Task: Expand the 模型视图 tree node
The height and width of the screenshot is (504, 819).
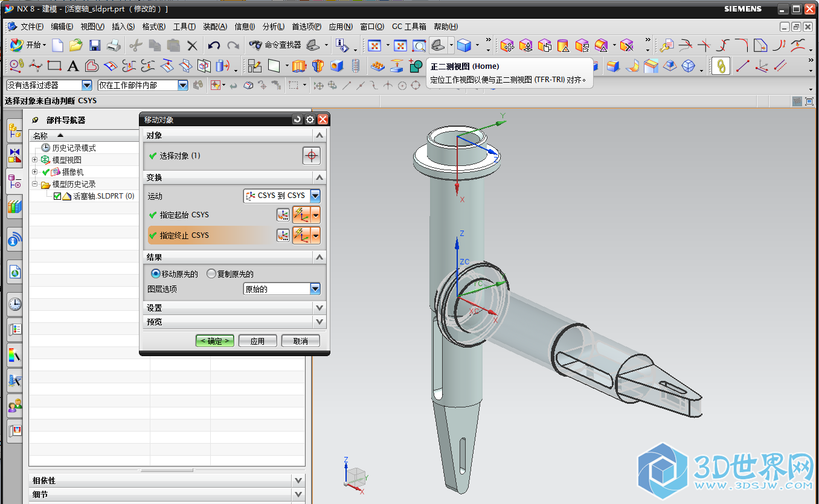Action: (x=34, y=160)
